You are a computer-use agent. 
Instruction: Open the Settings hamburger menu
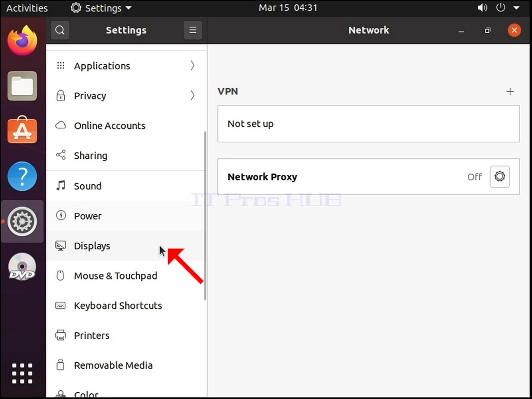(x=193, y=30)
